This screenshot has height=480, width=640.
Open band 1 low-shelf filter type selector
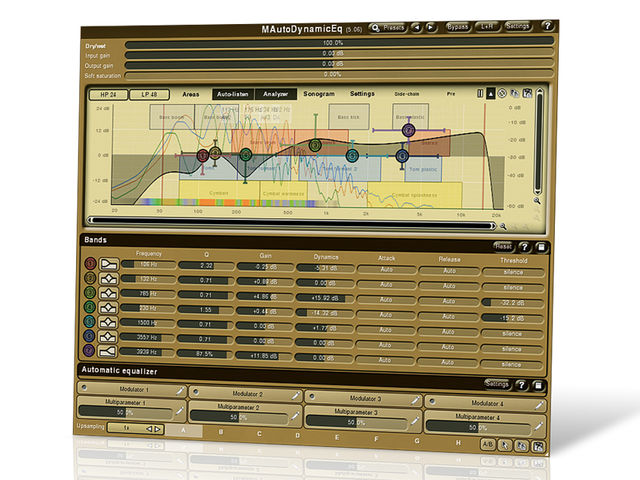click(109, 264)
